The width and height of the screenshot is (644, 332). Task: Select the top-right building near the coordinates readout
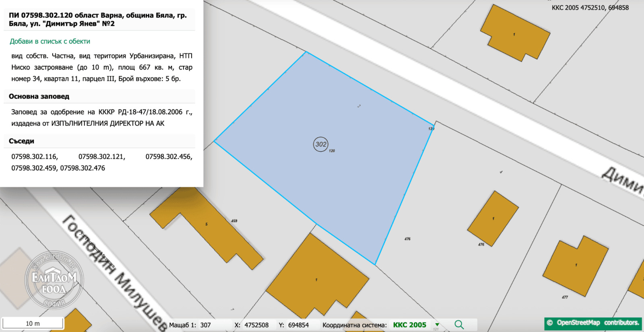tap(515, 34)
